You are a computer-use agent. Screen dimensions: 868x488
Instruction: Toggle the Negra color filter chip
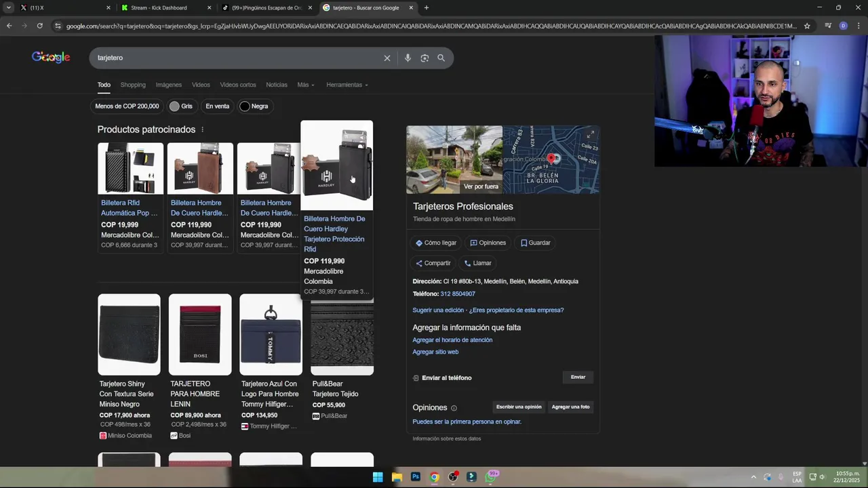254,106
